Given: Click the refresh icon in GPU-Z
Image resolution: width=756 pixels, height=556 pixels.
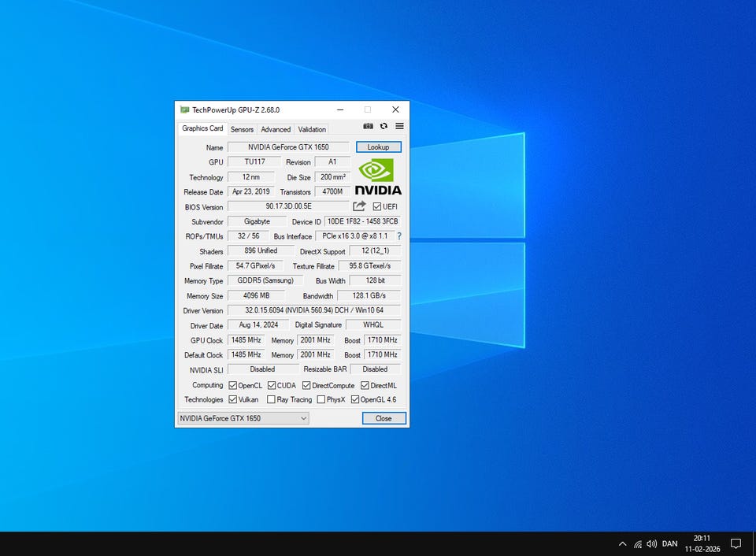Looking at the screenshot, I should click(x=384, y=126).
